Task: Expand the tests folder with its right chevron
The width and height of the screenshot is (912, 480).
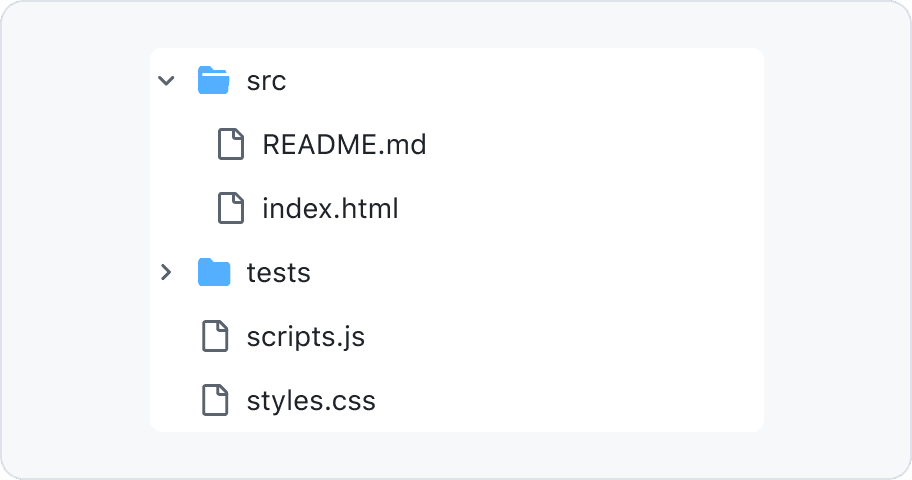Action: point(166,272)
